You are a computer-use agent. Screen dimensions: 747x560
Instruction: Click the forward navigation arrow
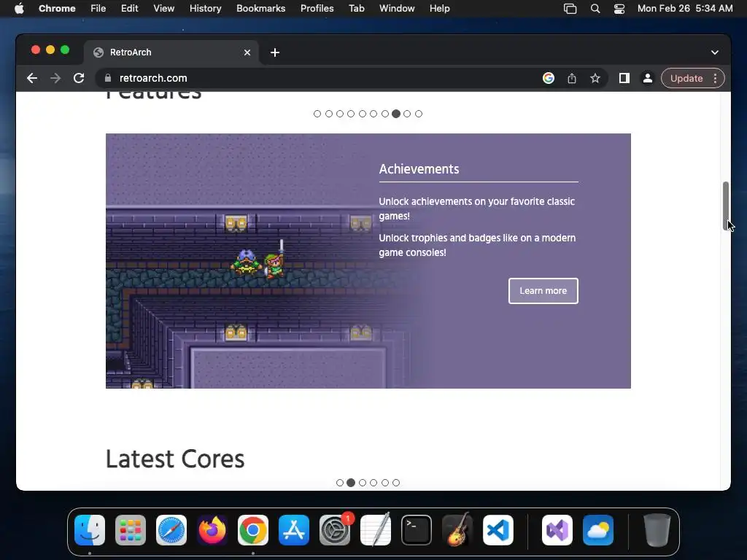point(55,78)
